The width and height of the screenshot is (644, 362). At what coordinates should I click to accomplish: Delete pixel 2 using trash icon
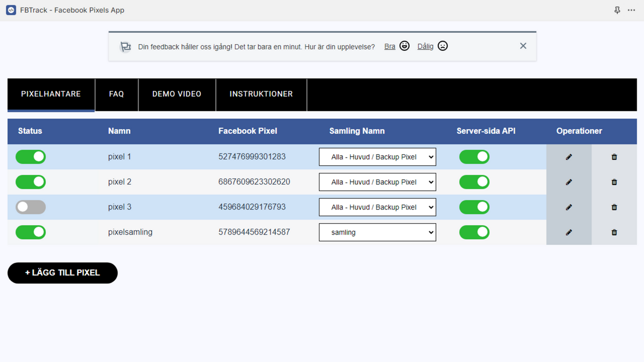pos(614,182)
